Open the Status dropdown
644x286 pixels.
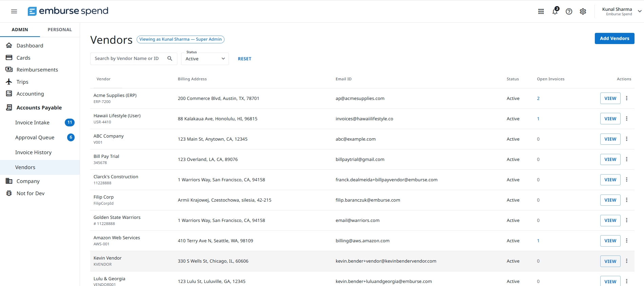[205, 59]
